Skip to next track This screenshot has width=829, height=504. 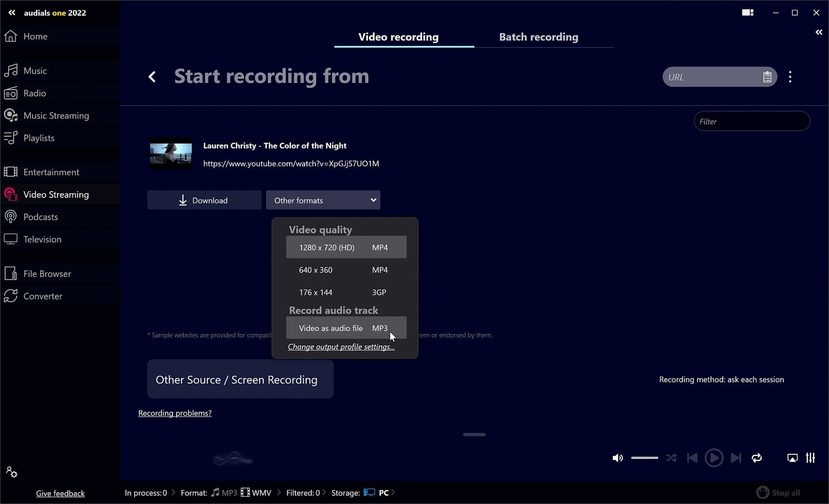[x=736, y=458]
